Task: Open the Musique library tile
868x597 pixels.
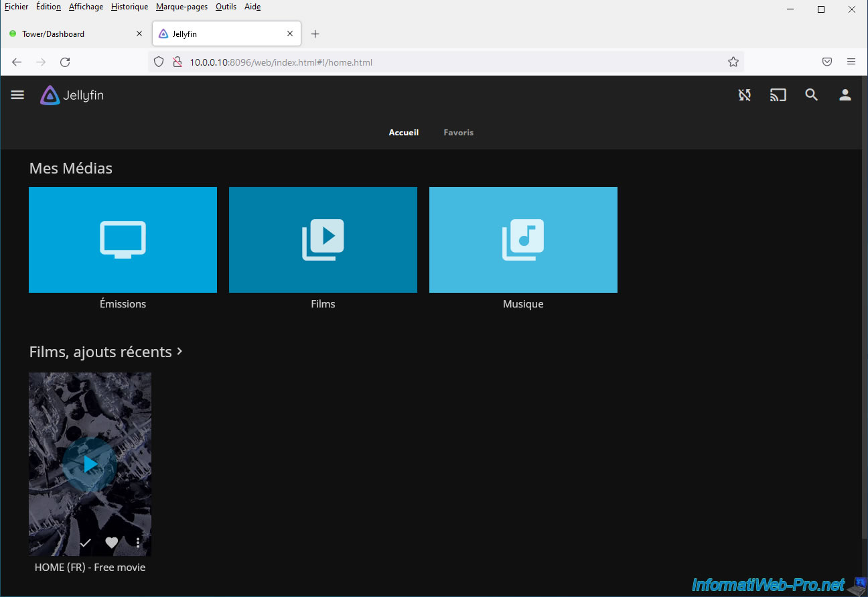Action: pyautogui.click(x=523, y=240)
